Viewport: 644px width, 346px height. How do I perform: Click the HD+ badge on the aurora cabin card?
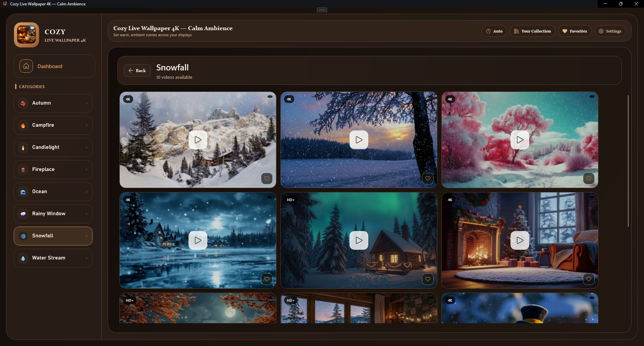[290, 200]
